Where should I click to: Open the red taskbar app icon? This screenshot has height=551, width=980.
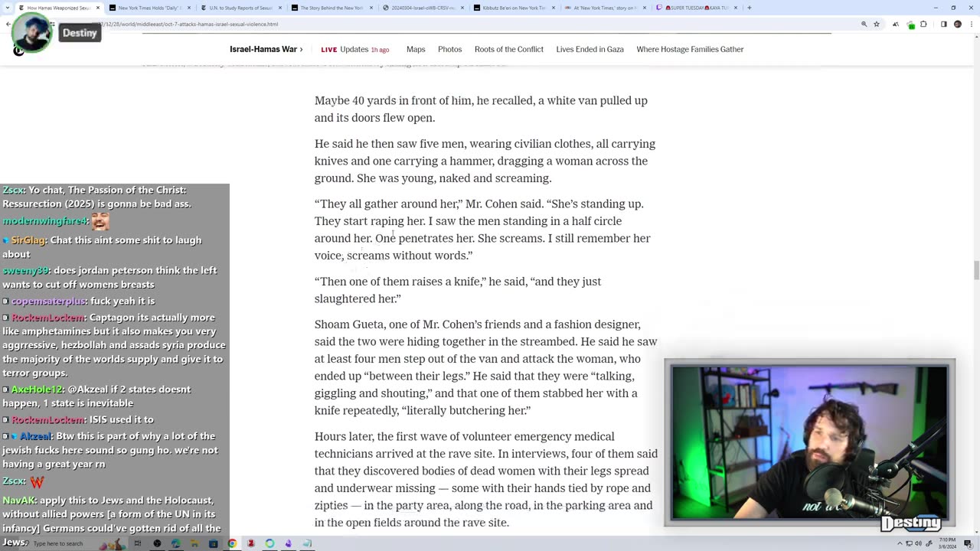coord(250,543)
